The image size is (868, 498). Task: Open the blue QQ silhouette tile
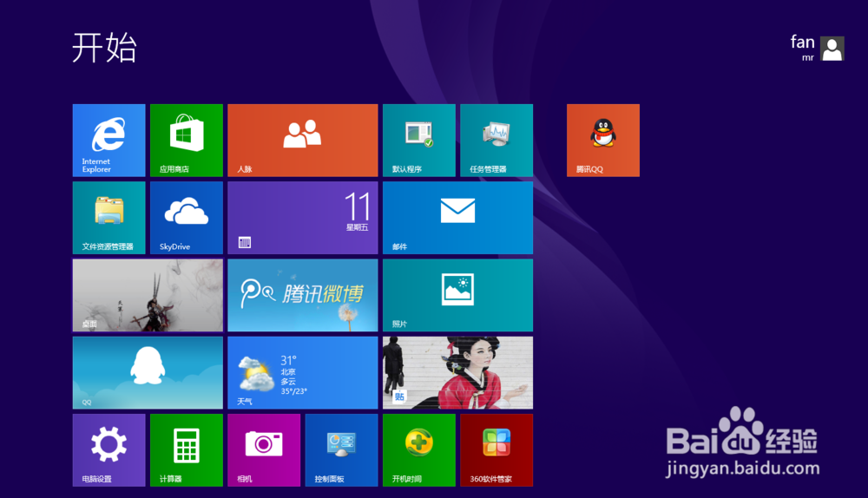148,373
